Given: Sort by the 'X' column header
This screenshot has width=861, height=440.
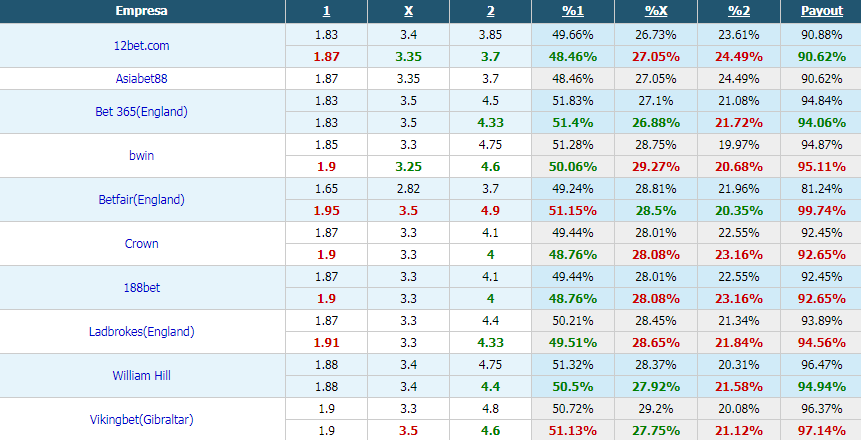Looking at the screenshot, I should (x=409, y=11).
